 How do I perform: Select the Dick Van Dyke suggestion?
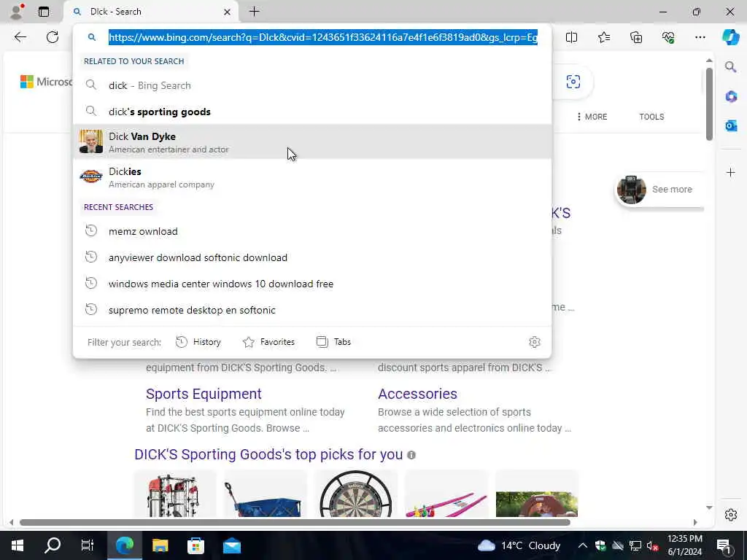[x=312, y=142]
